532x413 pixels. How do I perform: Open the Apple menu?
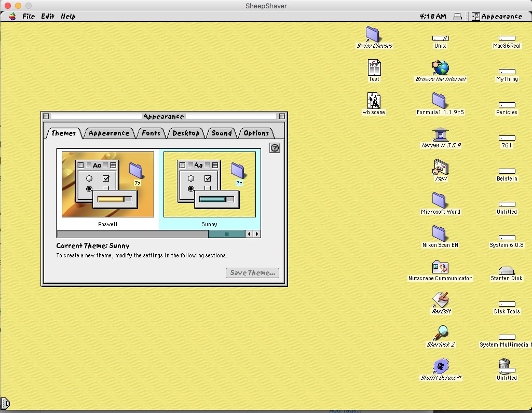(12, 16)
